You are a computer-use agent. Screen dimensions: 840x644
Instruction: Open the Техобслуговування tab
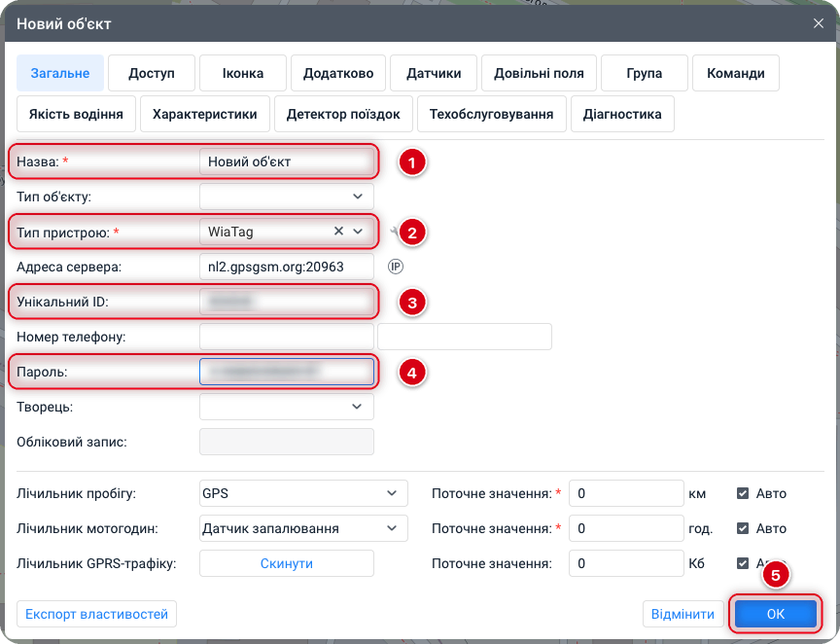click(492, 114)
